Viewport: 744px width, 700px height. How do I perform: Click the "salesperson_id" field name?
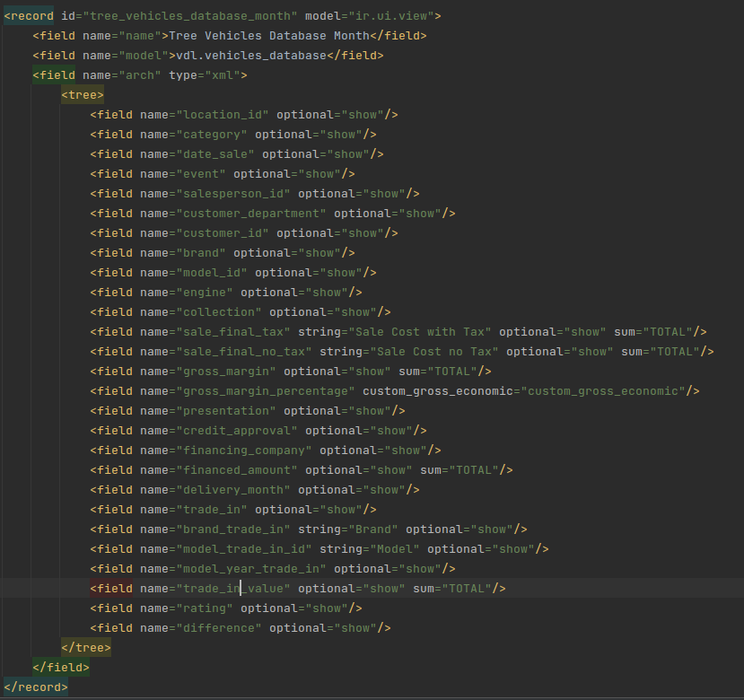233,194
